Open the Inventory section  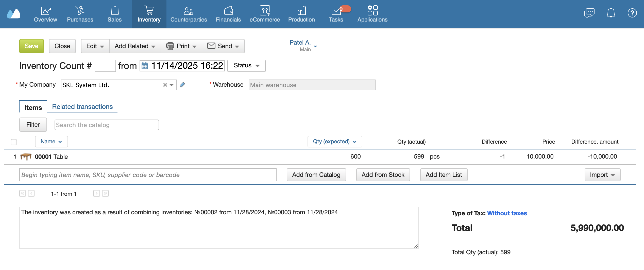coord(149,14)
